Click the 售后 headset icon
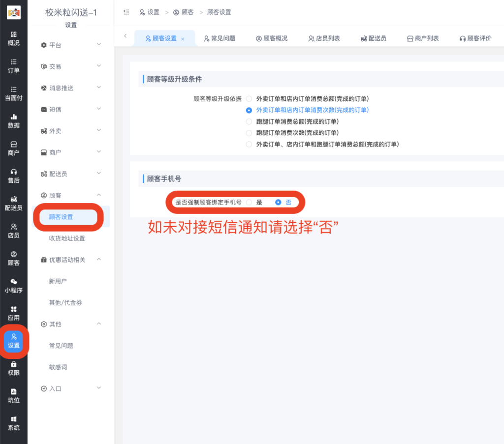This screenshot has width=504, height=444. coord(13,175)
